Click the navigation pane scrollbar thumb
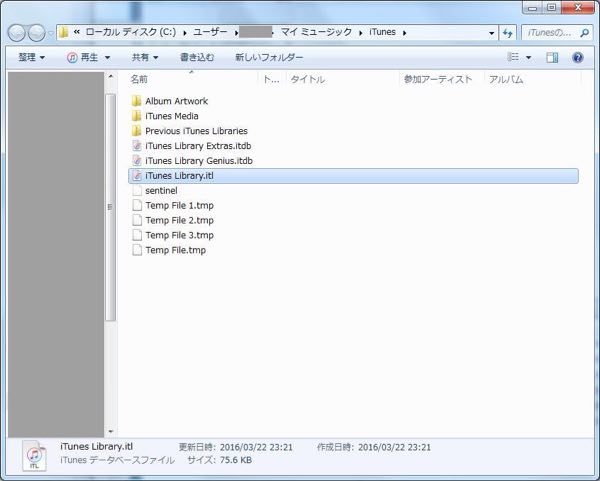The image size is (600, 481). pyautogui.click(x=110, y=207)
